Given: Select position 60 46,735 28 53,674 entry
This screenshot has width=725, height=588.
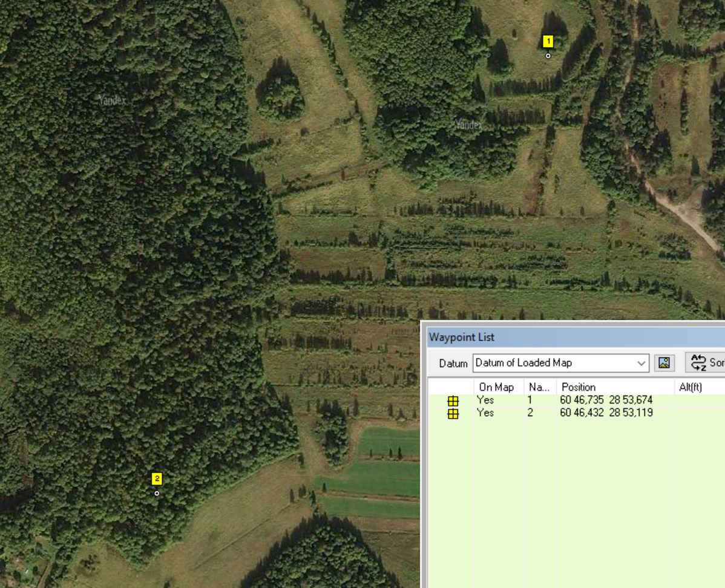Looking at the screenshot, I should pyautogui.click(x=606, y=400).
